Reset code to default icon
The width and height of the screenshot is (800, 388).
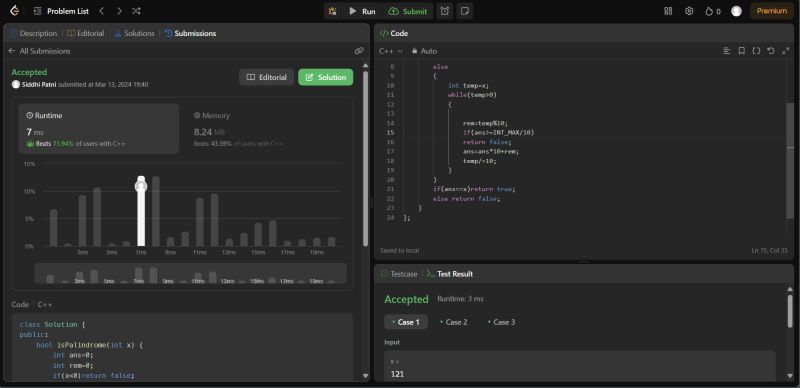point(771,51)
